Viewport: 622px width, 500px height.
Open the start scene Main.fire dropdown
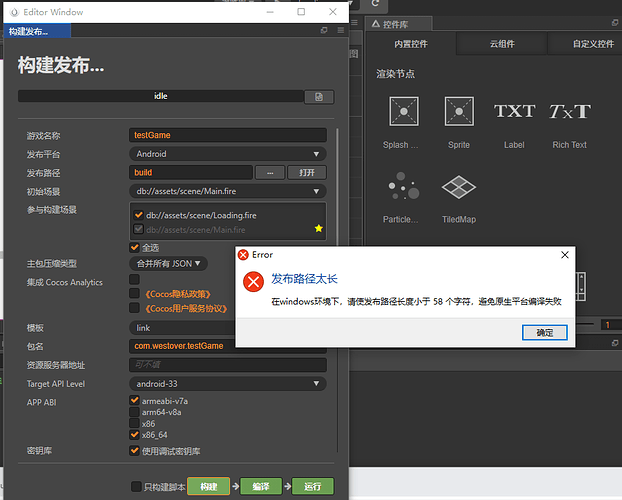pyautogui.click(x=228, y=191)
